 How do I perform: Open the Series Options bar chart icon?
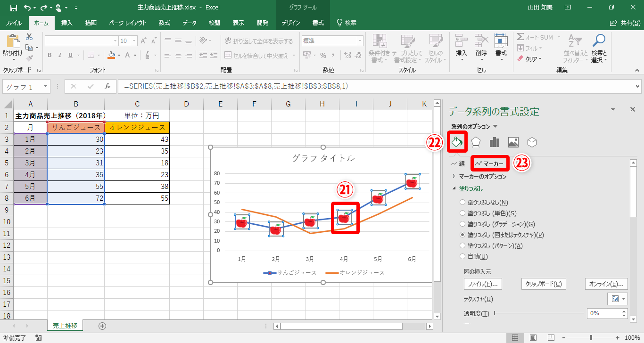pos(495,142)
